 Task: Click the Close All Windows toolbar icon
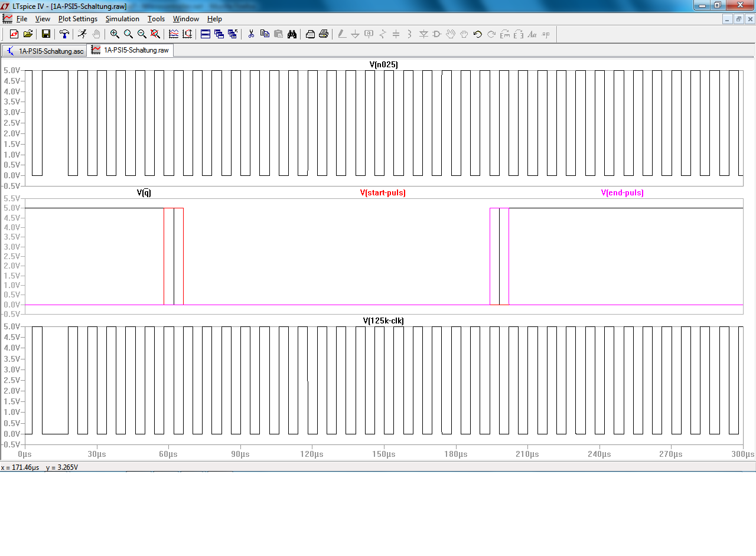click(x=233, y=34)
